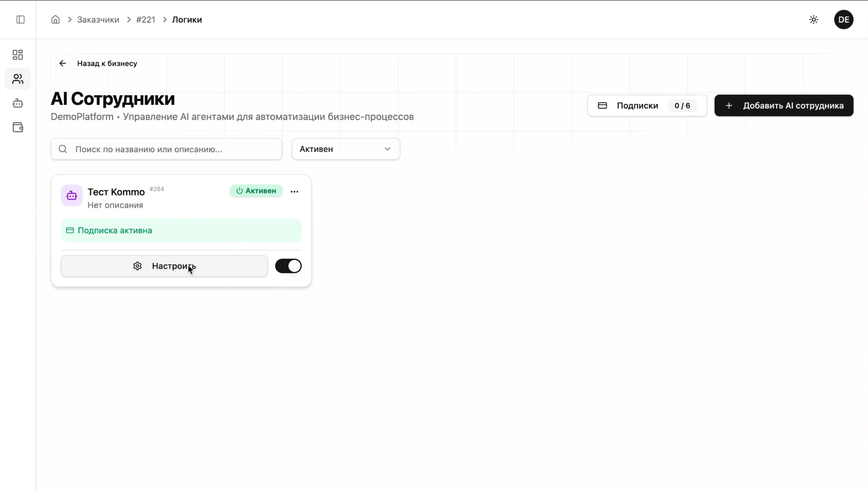Open three-dots menu on Тест Kommo card
This screenshot has width=868, height=490.
pyautogui.click(x=294, y=192)
